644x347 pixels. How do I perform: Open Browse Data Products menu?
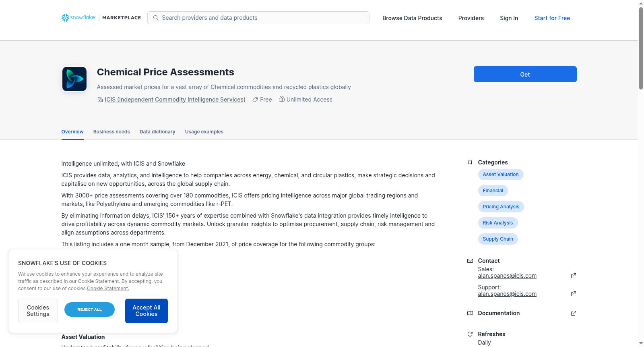tap(412, 18)
